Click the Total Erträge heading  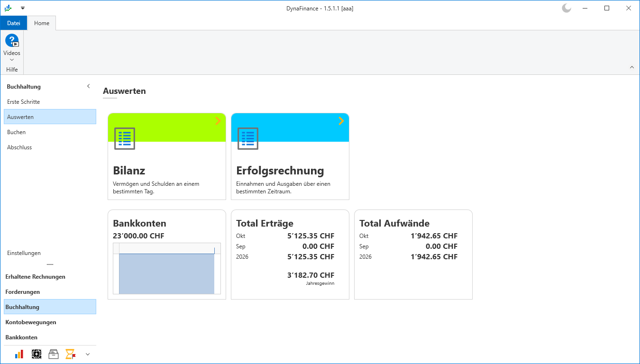[x=265, y=223]
